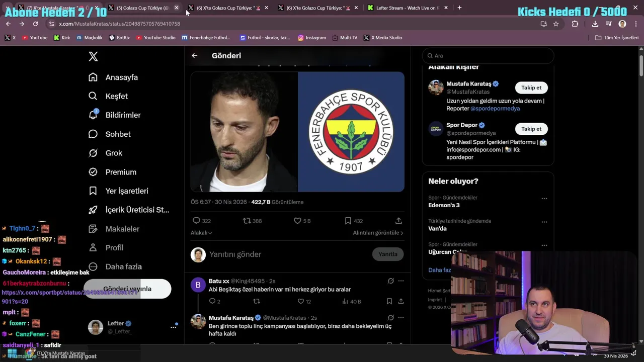Open the Instagram bookmark
Screen dimensions: 644x362
pyautogui.click(x=312, y=38)
